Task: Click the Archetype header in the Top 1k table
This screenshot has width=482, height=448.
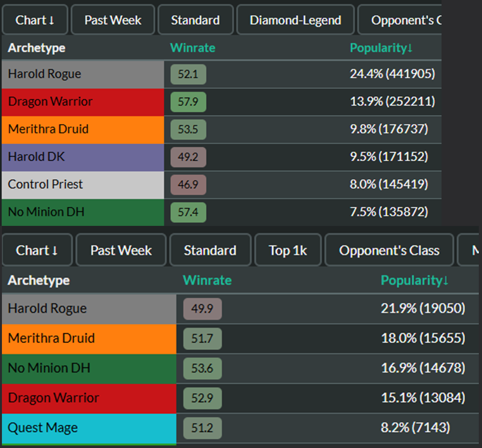Action: tap(39, 280)
